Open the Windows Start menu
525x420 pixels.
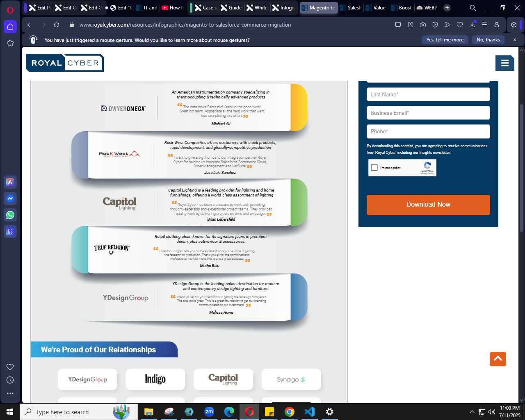click(x=10, y=412)
